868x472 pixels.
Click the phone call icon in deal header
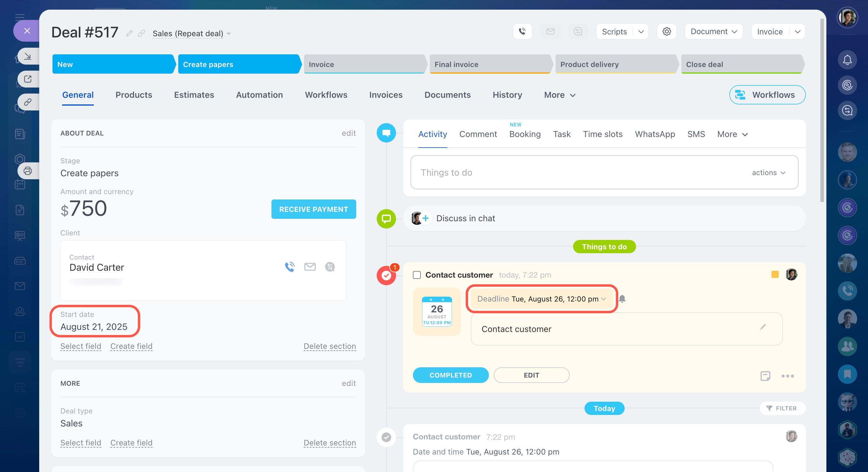pos(522,31)
